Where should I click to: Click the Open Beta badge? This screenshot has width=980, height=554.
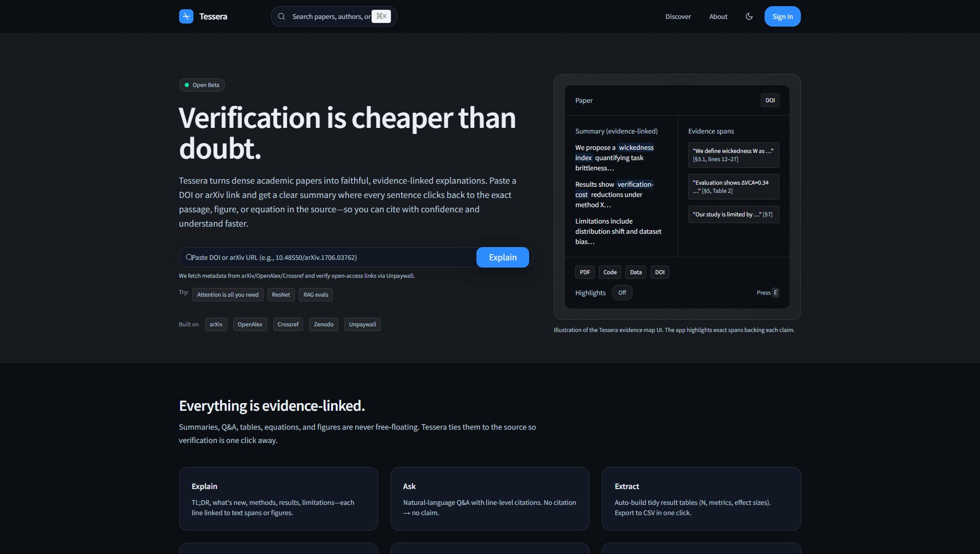pos(202,85)
